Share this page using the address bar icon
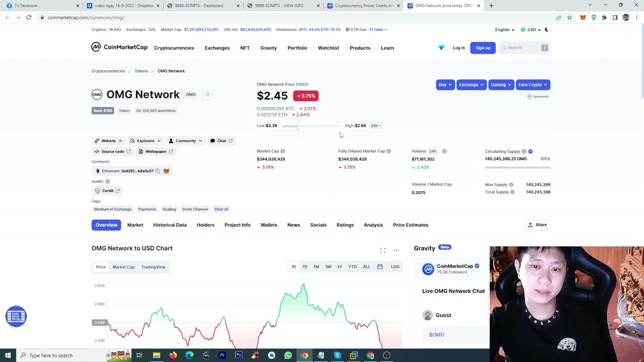This screenshot has height=362, width=644. (558, 18)
